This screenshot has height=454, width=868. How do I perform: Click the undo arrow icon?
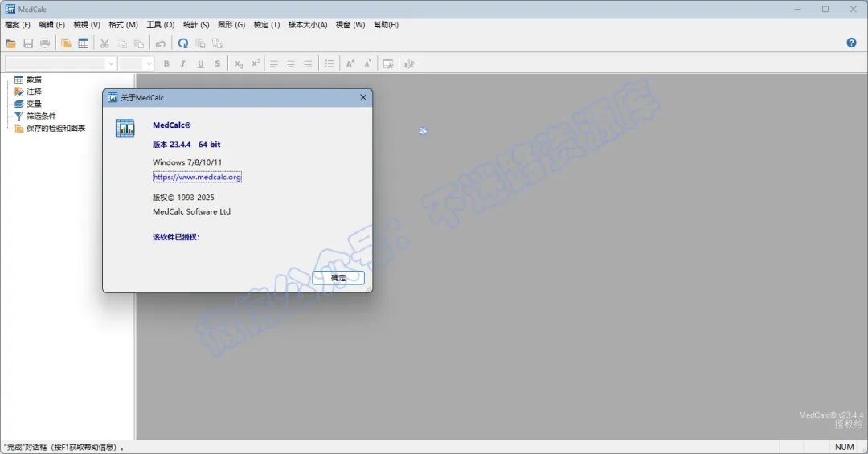161,43
